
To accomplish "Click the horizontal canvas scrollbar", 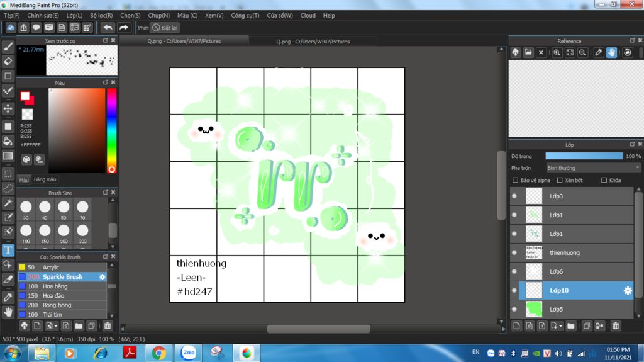I will click(x=318, y=329).
